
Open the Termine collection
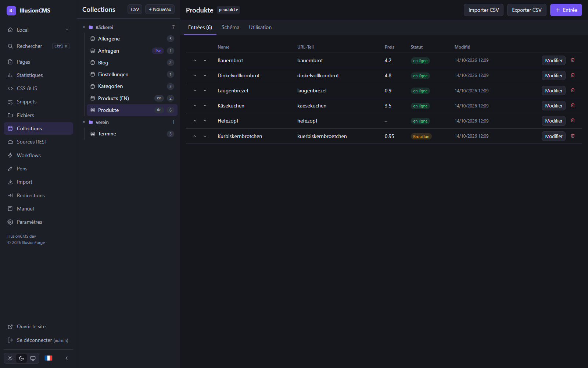click(132, 134)
